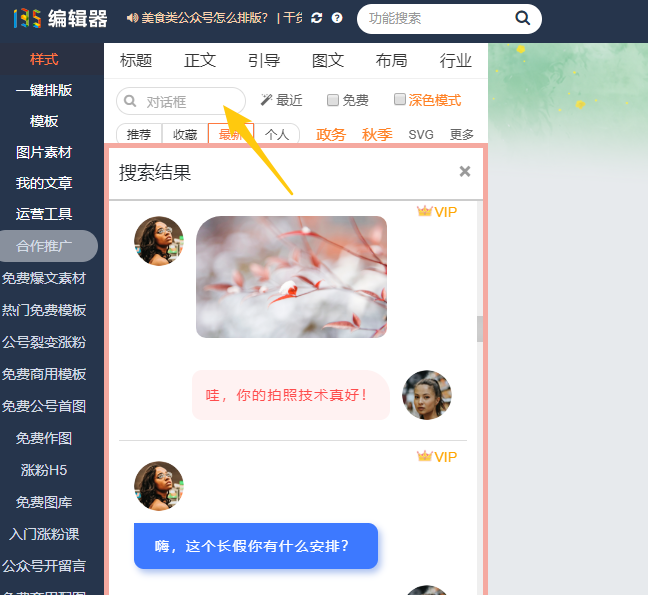Click the ponytail-woman avatar on the right
The height and width of the screenshot is (595, 648).
(427, 395)
